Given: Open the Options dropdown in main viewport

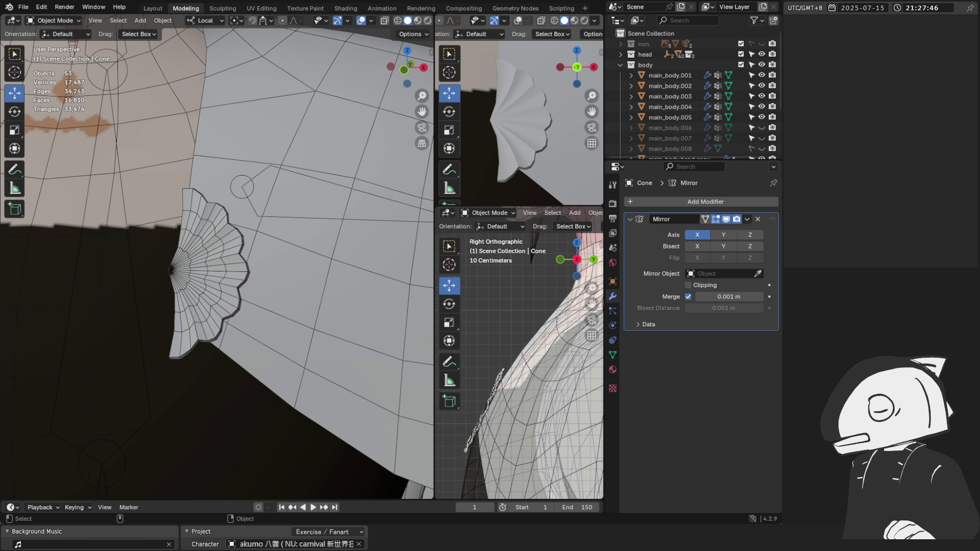Looking at the screenshot, I should tap(413, 34).
